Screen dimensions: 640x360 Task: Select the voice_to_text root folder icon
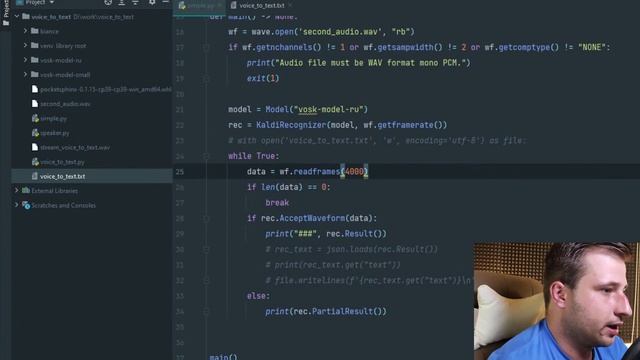point(26,17)
